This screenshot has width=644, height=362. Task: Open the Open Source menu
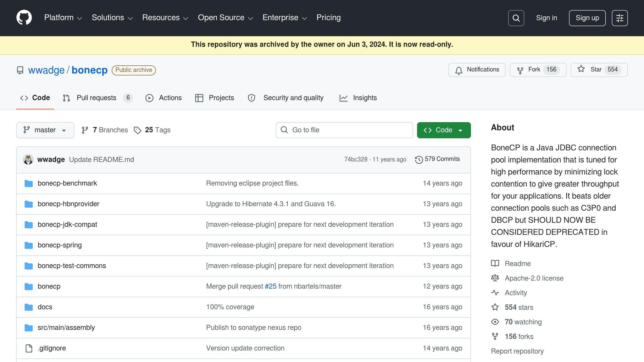click(225, 18)
